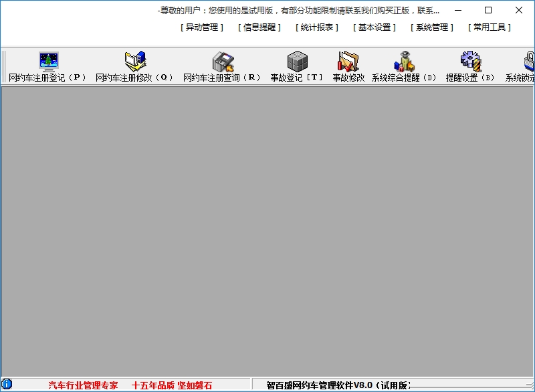Open 网约车注册登记 monitor icon
The width and height of the screenshot is (535, 392).
click(x=48, y=62)
